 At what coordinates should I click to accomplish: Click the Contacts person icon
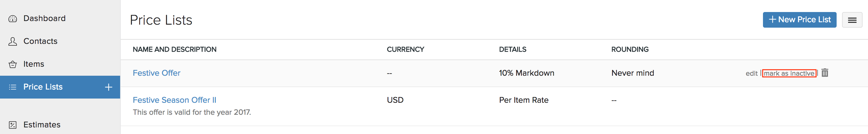pos(12,41)
